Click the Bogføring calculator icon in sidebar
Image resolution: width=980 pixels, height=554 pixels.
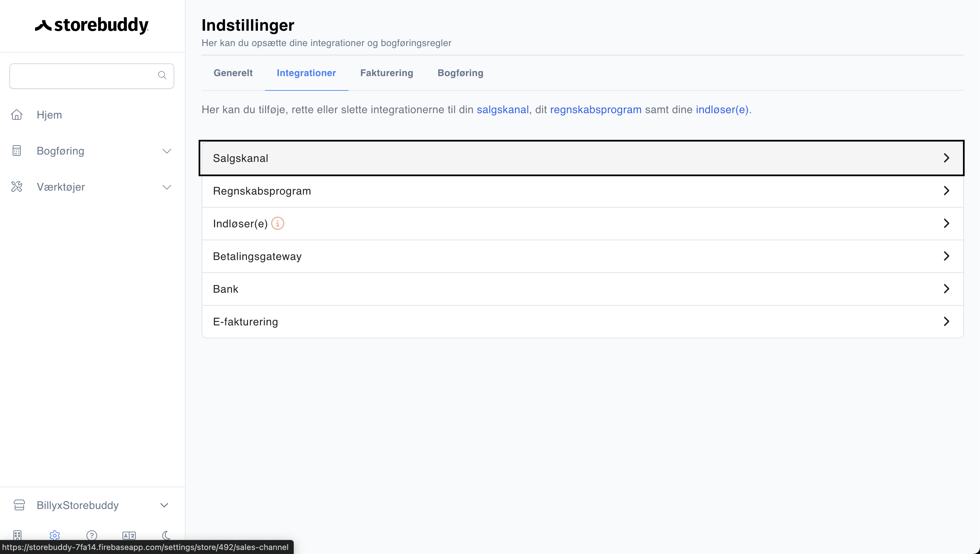(17, 151)
